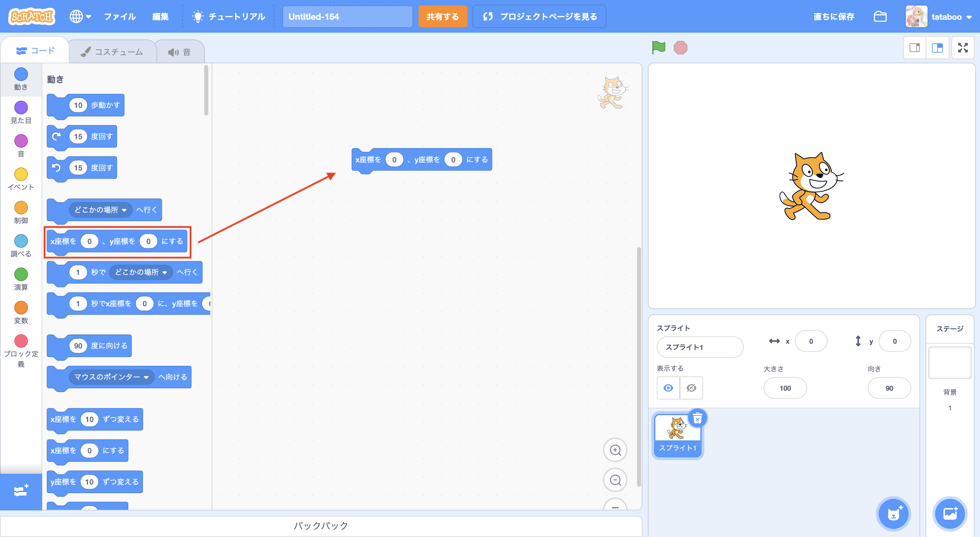Enter fullscreen stage mode
This screenshot has width=980, height=537.
[963, 48]
